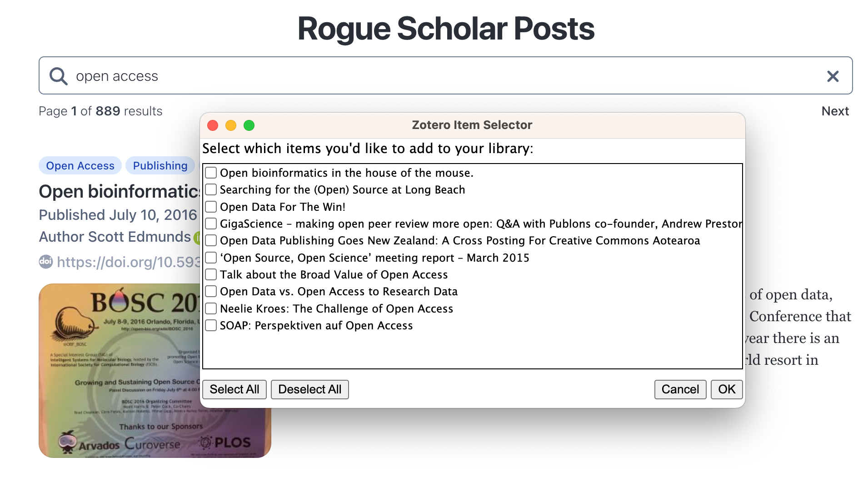Minimize the Zotero dialog with yellow button
Screen dimensions: 868x477
point(231,125)
